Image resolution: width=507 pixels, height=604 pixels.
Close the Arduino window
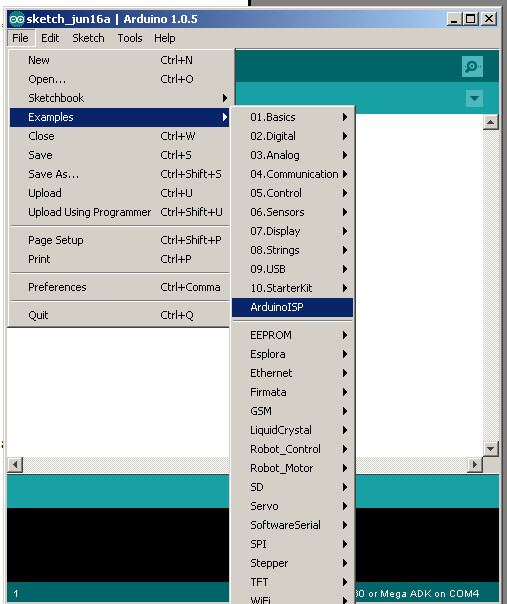[x=489, y=19]
